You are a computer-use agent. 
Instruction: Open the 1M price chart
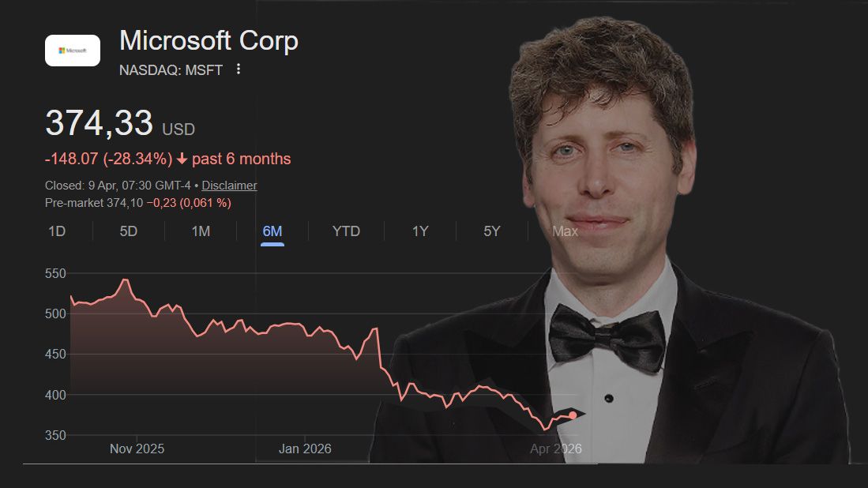click(200, 231)
